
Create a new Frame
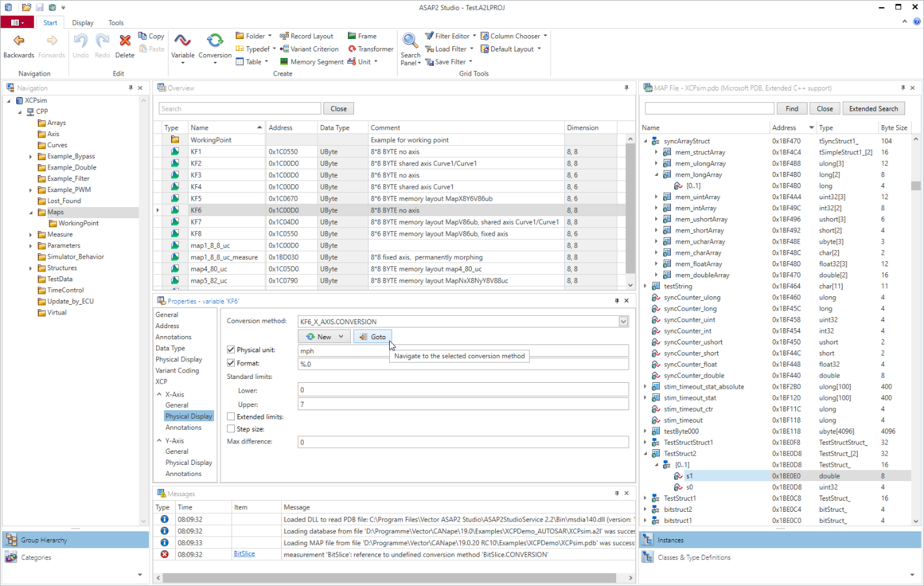pyautogui.click(x=362, y=36)
